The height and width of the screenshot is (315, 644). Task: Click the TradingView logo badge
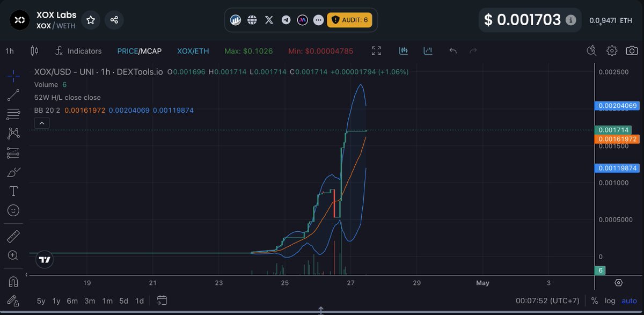click(45, 260)
